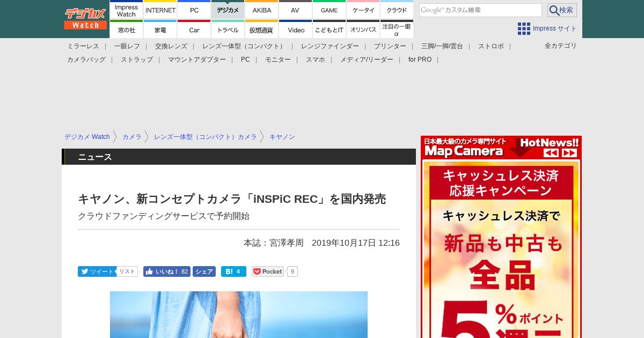This screenshot has height=338, width=644.
Task: Open the Impress Watch tab
Action: 126,10
